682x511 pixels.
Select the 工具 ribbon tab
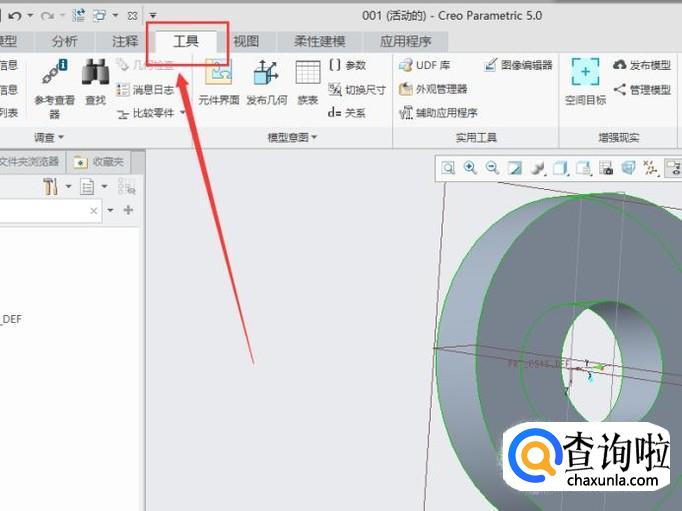click(186, 41)
